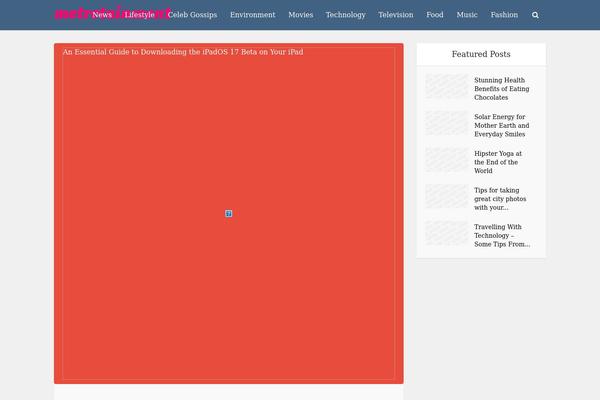The image size is (600, 400).
Task: Click the broken image placeholder icon
Action: pyautogui.click(x=228, y=214)
